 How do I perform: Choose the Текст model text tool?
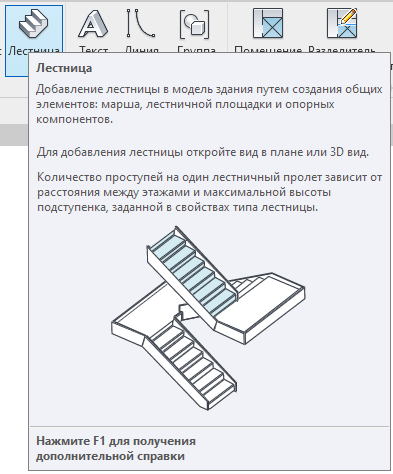click(93, 30)
